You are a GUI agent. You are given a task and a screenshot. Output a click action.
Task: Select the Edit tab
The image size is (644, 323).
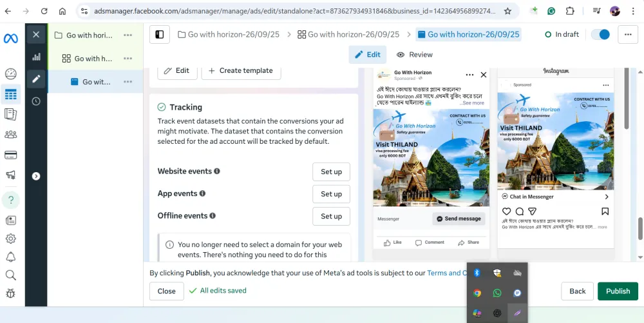click(367, 55)
